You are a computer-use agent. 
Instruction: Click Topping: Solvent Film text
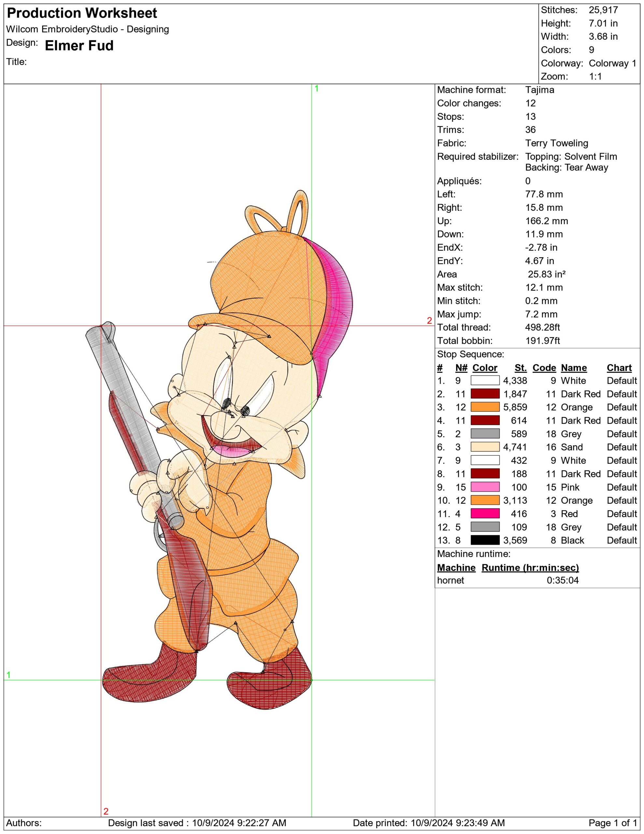pyautogui.click(x=571, y=157)
